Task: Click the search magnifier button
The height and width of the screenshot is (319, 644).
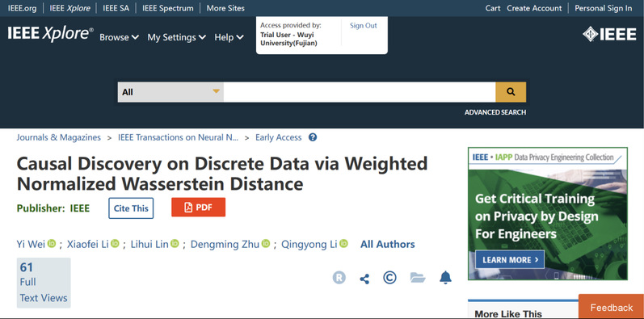Action: click(x=511, y=92)
